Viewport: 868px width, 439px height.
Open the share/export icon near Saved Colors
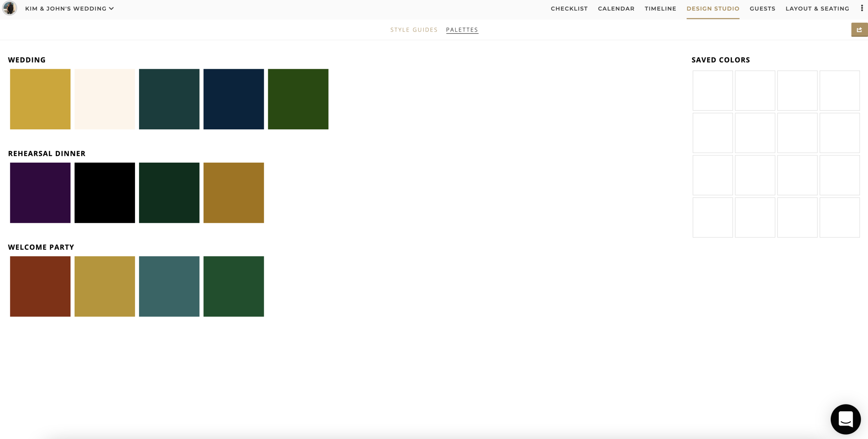tap(859, 29)
